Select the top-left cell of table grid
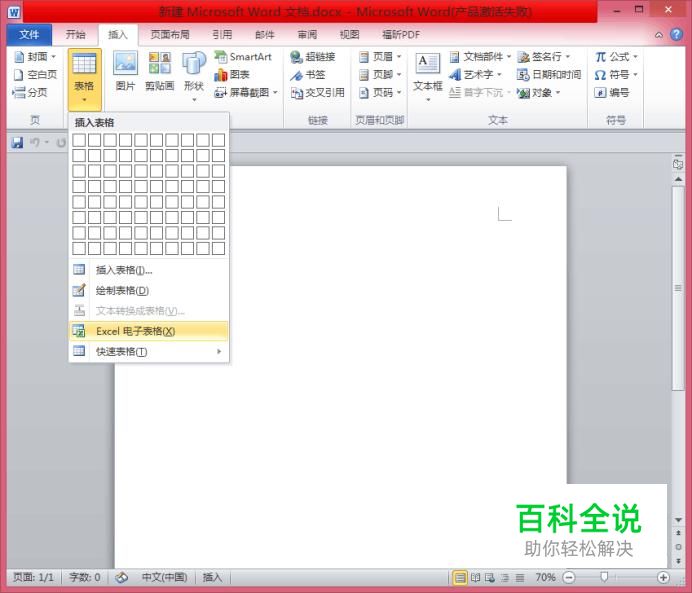The height and width of the screenshot is (593, 692). pos(79,140)
